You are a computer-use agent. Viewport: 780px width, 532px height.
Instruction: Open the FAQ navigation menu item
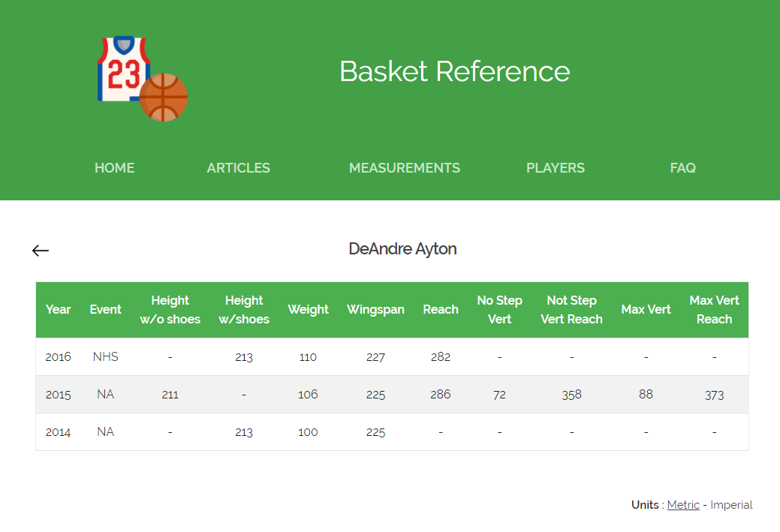(682, 168)
